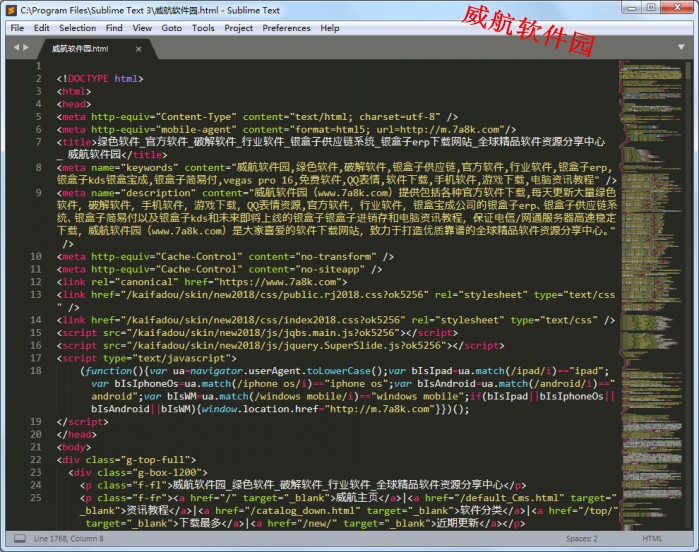Click the charset=utf-8 meta text
Image resolution: width=699 pixels, height=552 pixels.
(x=399, y=117)
